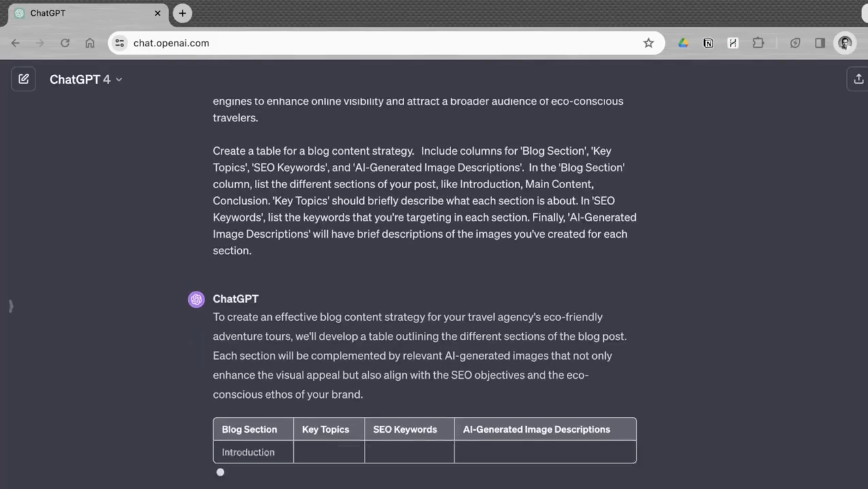Click the ChatGPT purple avatar icon
Image resolution: width=868 pixels, height=489 pixels.
tap(196, 299)
